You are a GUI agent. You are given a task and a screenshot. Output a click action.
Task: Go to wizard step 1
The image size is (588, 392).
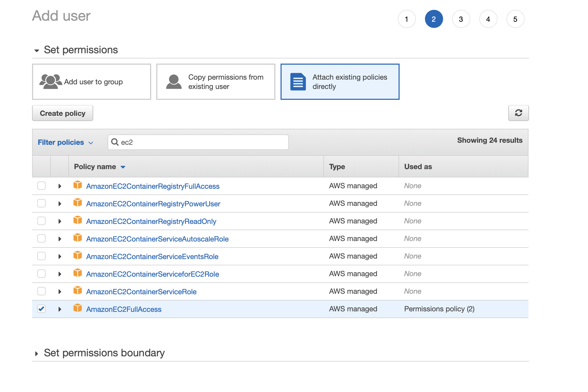point(407,19)
